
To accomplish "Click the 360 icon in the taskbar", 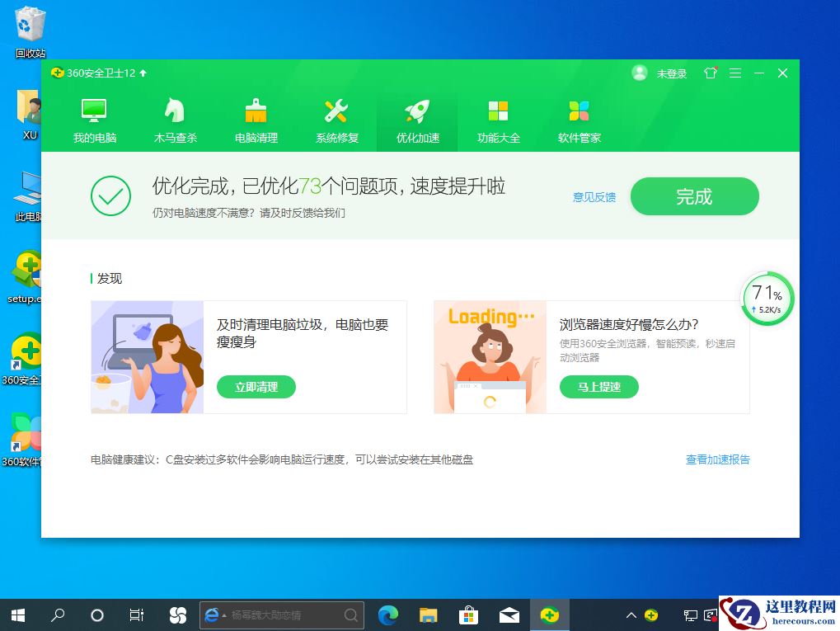I will (550, 615).
